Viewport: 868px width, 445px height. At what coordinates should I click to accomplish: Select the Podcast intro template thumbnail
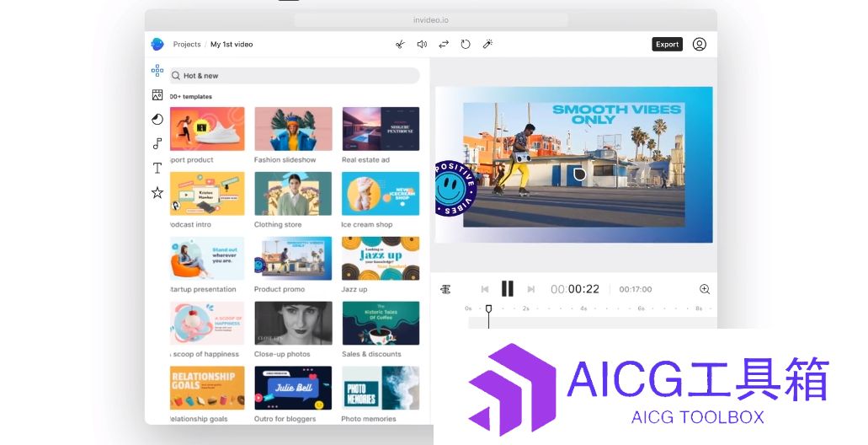[207, 193]
